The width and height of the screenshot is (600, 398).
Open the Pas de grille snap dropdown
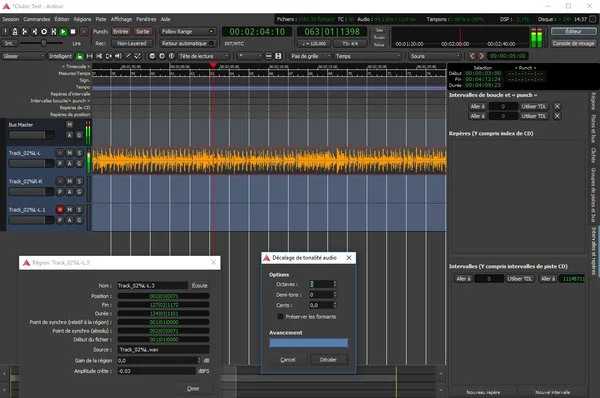tap(310, 56)
